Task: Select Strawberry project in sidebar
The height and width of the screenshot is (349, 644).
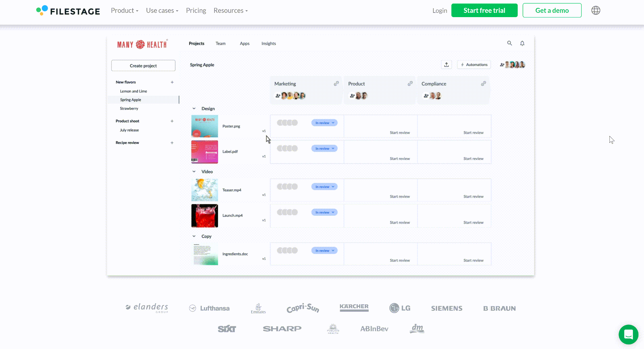Action: [x=129, y=108]
